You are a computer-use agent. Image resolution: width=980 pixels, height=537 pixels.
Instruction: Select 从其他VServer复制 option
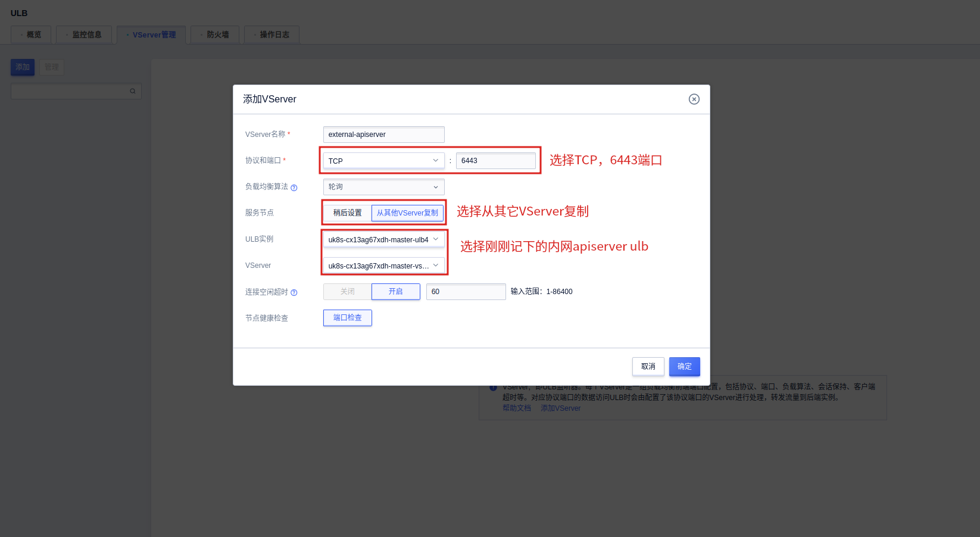[x=407, y=213]
